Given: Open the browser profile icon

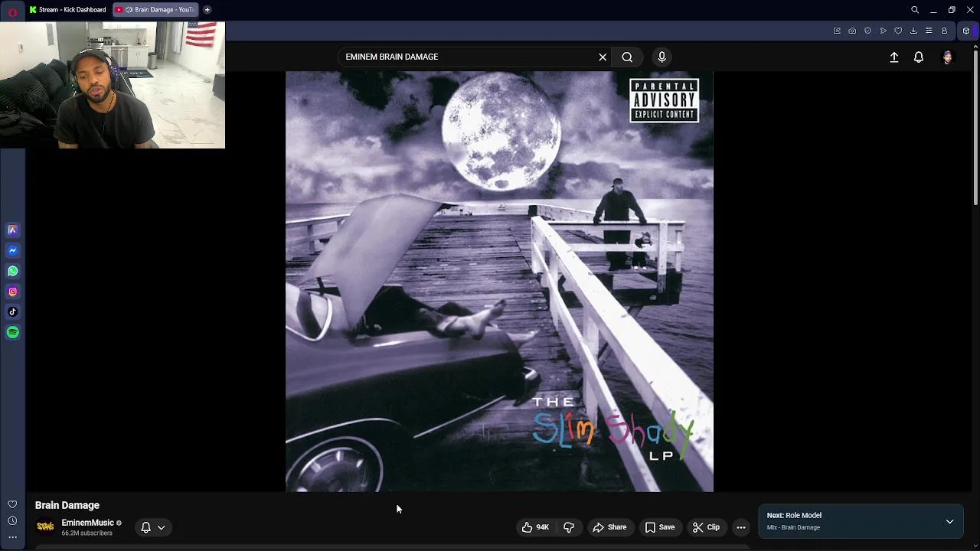Looking at the screenshot, I should 944,31.
